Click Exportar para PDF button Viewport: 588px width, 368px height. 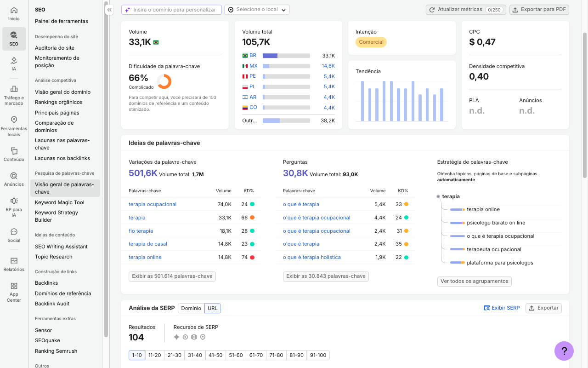coord(539,10)
